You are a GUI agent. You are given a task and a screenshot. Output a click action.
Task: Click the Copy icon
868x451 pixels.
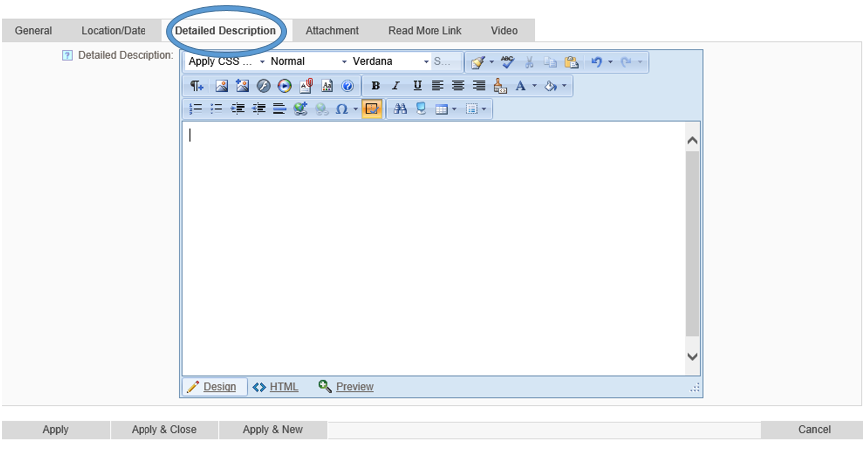click(550, 62)
